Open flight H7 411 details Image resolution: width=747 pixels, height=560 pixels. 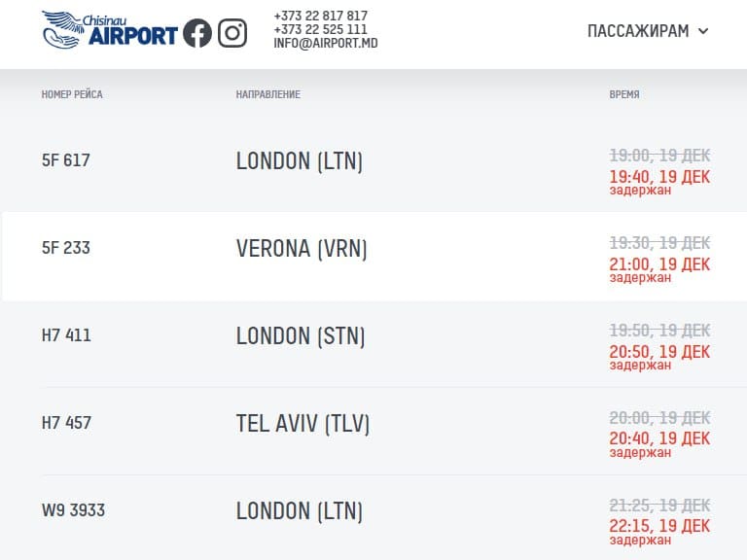click(66, 335)
